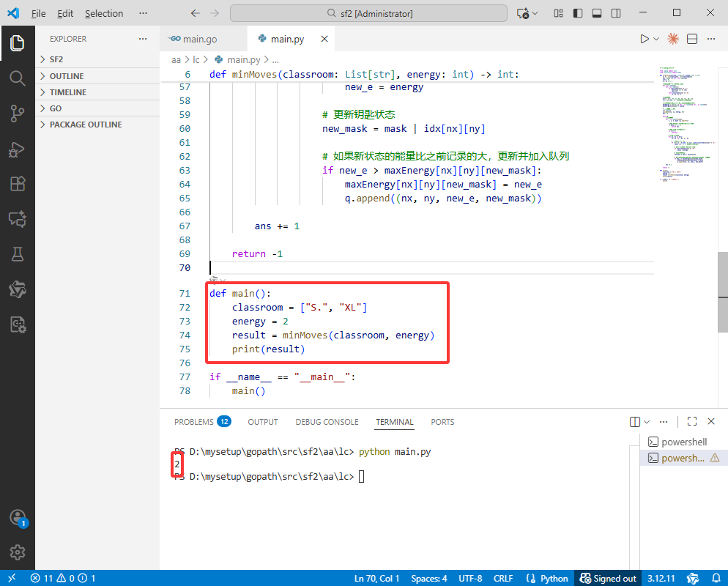Open Explorer Views and More Actions ellipsis
This screenshot has height=586, width=728.
143,39
